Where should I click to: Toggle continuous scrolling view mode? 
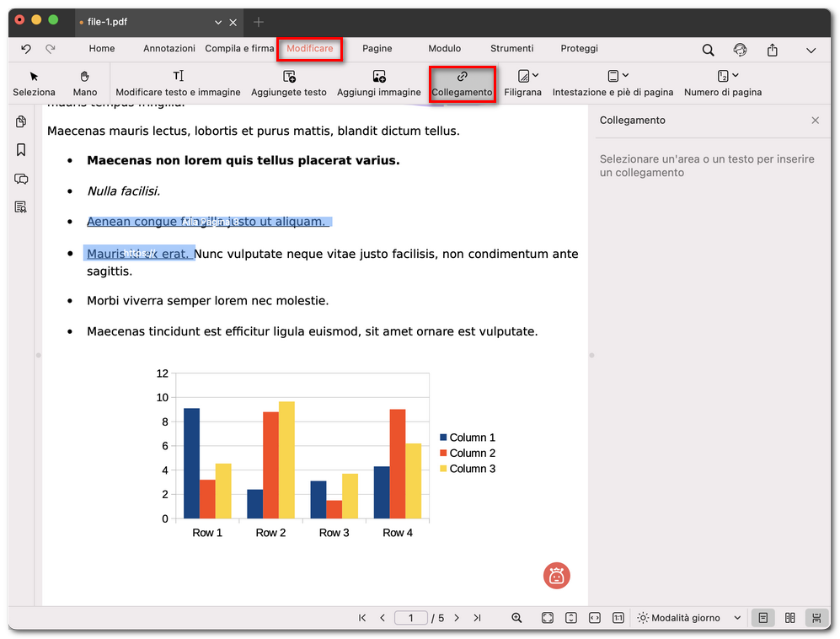(816, 618)
